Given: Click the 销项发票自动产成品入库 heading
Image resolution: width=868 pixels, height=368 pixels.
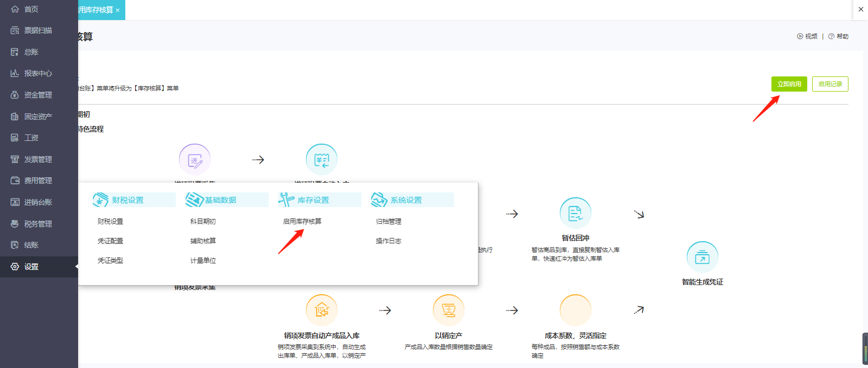Looking at the screenshot, I should (322, 335).
